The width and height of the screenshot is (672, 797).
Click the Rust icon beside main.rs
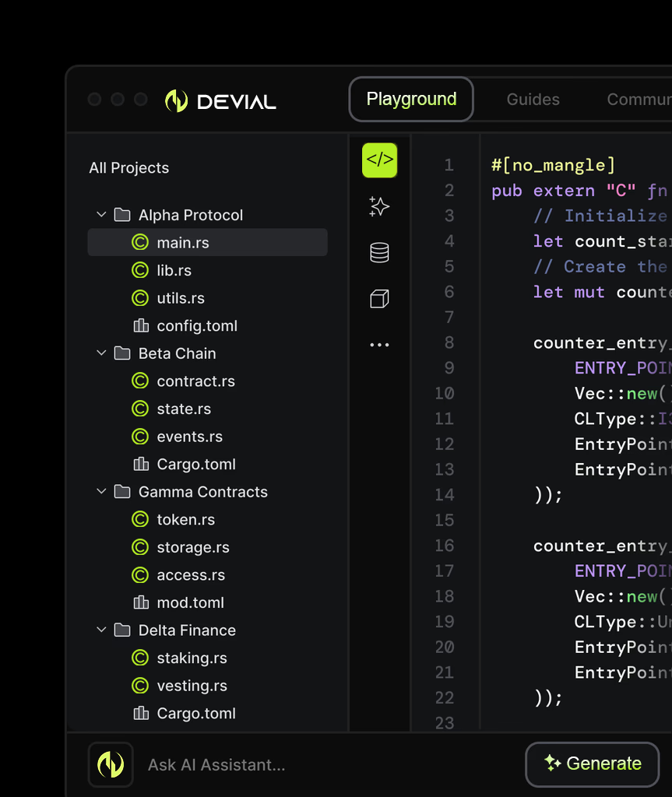point(140,243)
